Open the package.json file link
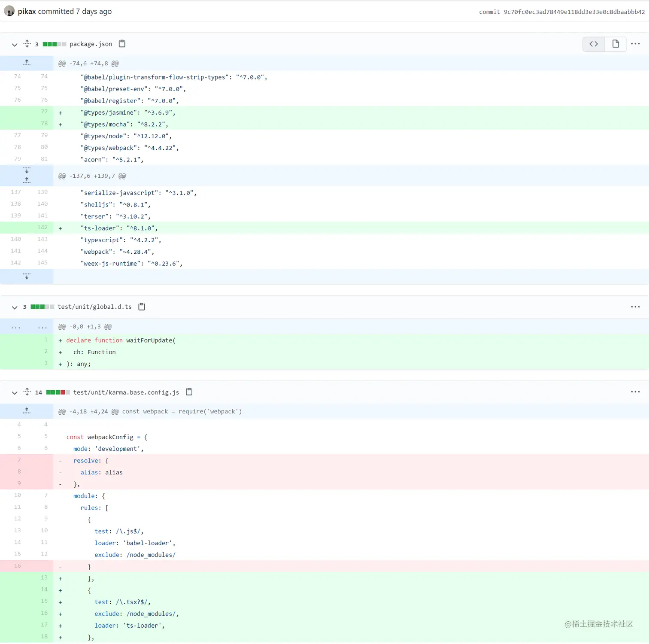The width and height of the screenshot is (649, 644). (91, 44)
